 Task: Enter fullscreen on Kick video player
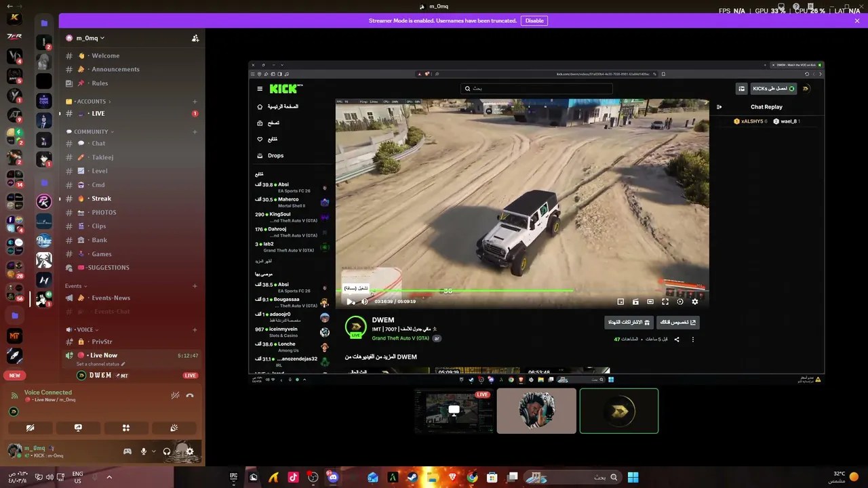tap(665, 302)
